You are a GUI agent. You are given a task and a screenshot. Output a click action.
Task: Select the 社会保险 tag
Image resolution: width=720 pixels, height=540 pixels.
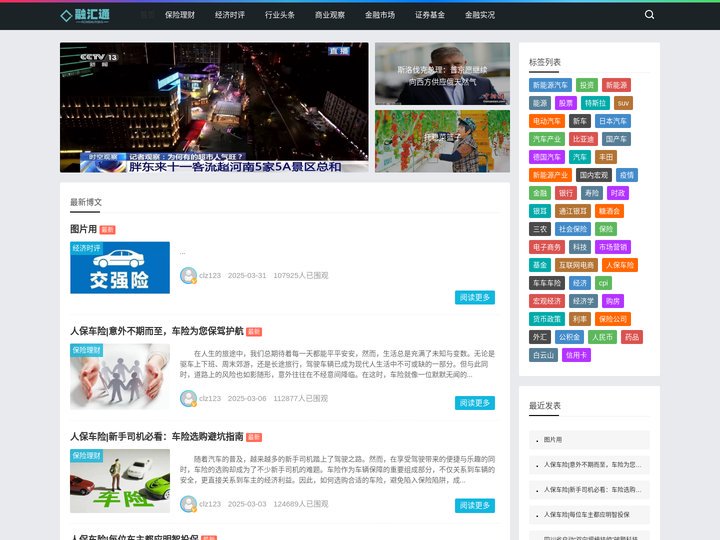pos(573,229)
